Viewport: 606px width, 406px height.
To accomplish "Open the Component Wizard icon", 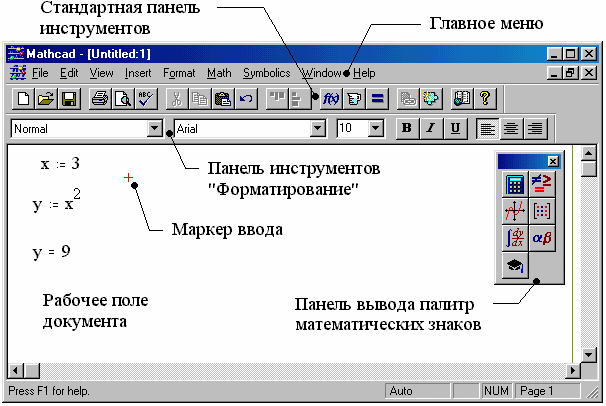I will [x=431, y=99].
